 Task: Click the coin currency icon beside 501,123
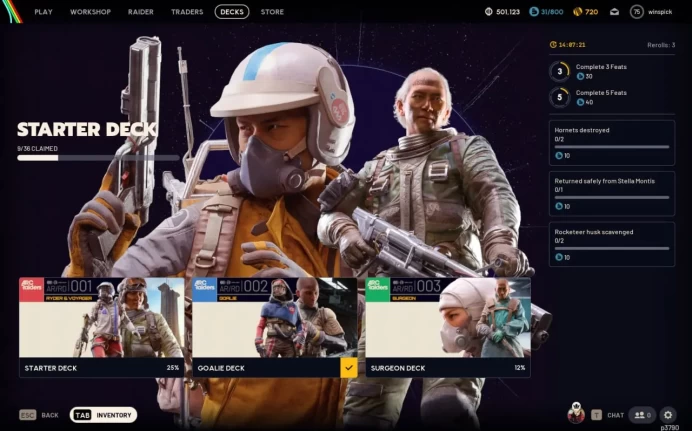point(488,12)
